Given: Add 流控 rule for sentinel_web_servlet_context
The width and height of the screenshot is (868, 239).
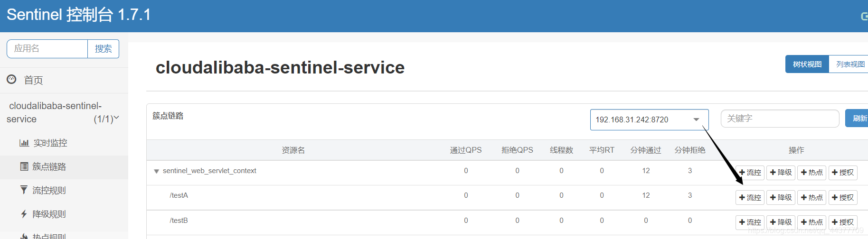Looking at the screenshot, I should pyautogui.click(x=750, y=173).
